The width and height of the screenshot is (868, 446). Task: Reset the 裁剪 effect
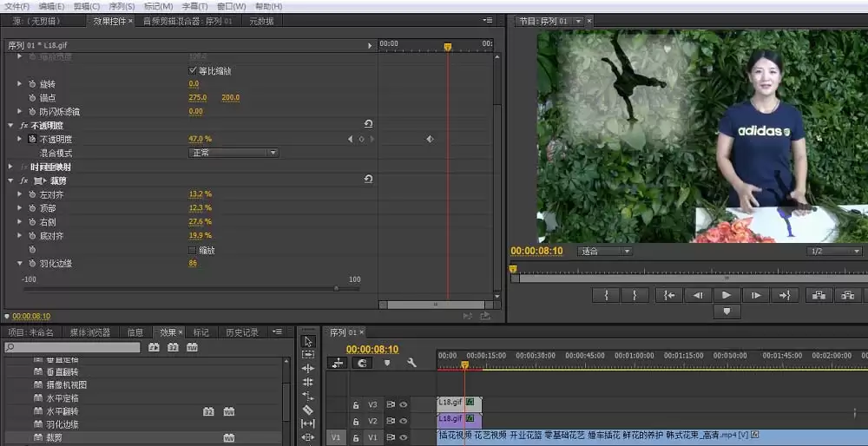click(x=368, y=179)
